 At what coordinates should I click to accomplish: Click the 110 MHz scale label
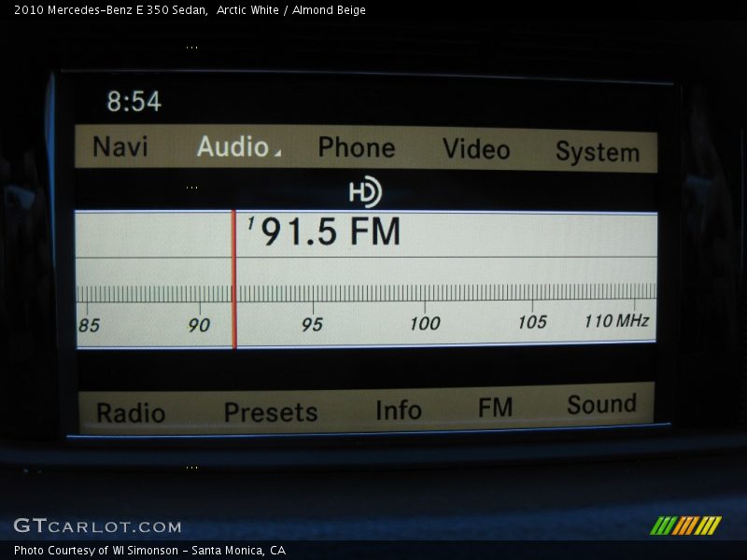[x=616, y=321]
